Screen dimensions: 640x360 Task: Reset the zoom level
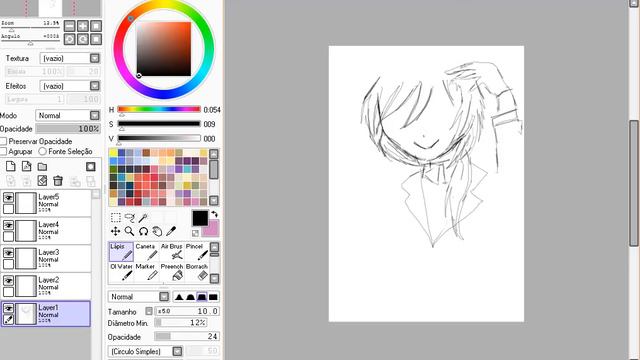pos(96,26)
